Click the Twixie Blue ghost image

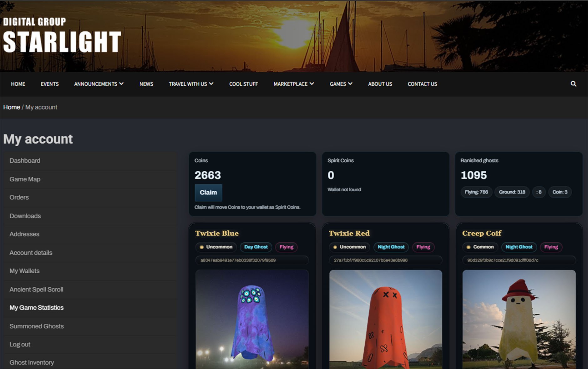pos(252,319)
